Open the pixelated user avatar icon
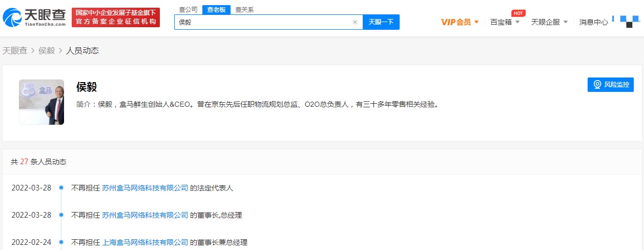This screenshot has width=644, height=250. pos(630,22)
